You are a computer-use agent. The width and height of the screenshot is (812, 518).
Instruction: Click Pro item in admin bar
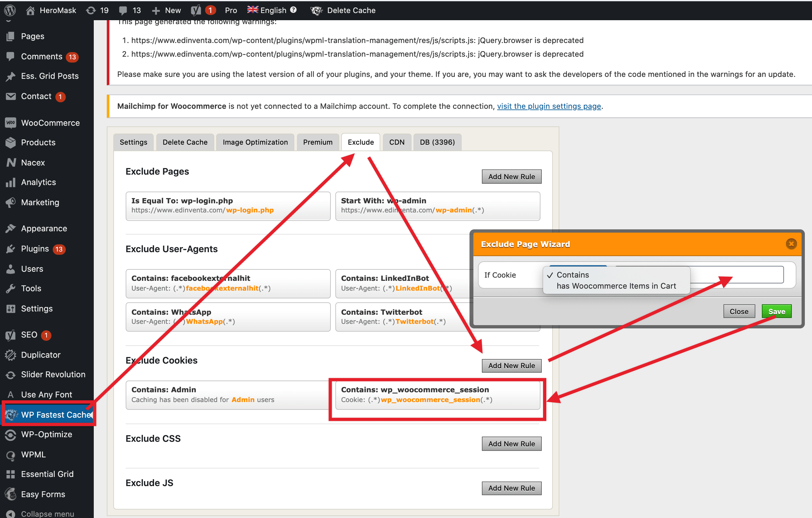(231, 10)
